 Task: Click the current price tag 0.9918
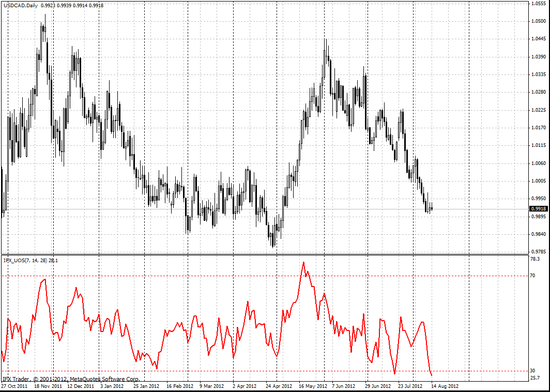539,209
